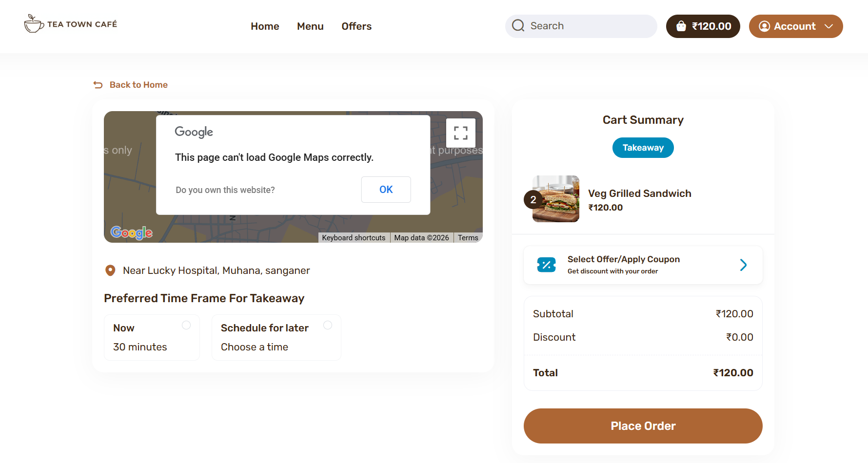Click the '30 minutes' text
This screenshot has width=868, height=463.
tap(140, 347)
